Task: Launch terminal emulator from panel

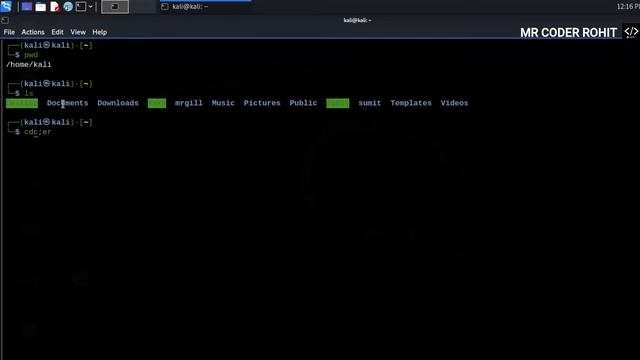Action: 81,7
